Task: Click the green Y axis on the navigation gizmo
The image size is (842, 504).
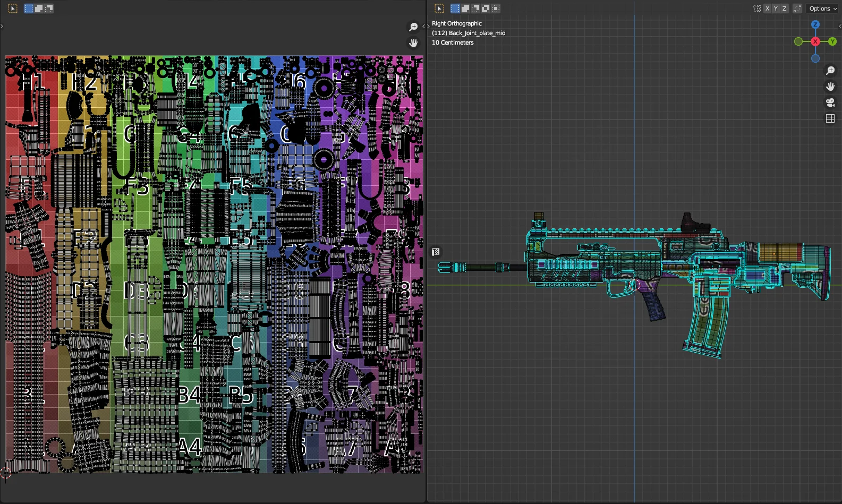Action: click(832, 41)
